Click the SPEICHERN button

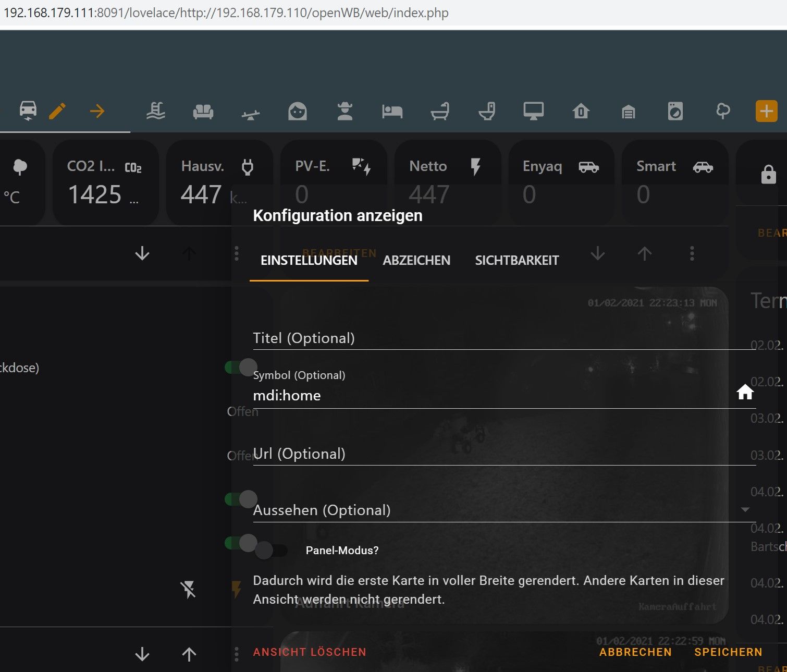tap(728, 652)
